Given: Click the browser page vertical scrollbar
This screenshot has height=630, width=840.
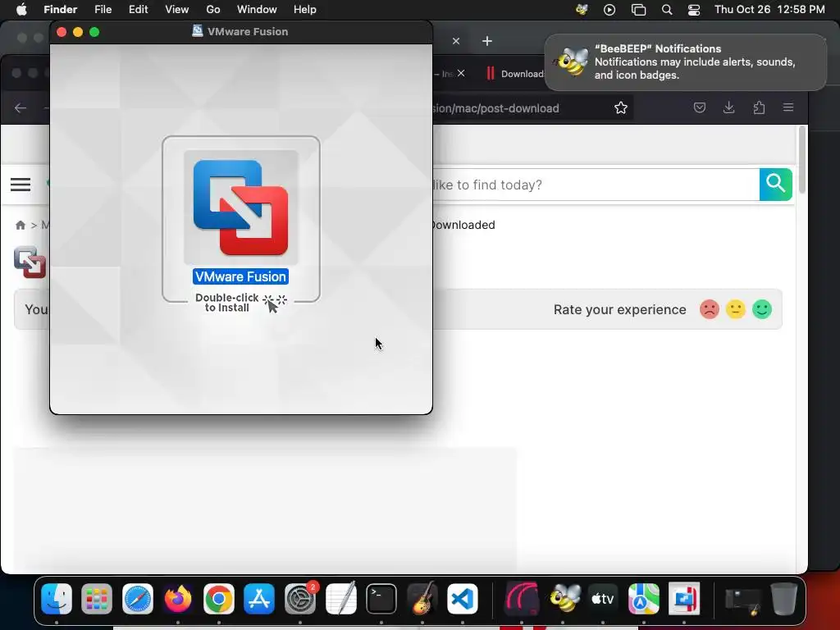Looking at the screenshot, I should tap(801, 160).
